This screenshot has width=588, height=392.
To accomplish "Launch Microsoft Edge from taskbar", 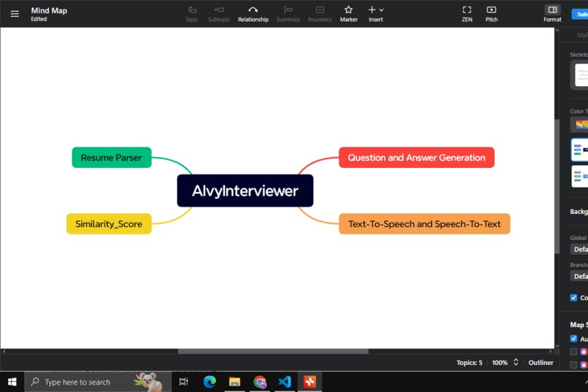I will point(209,382).
